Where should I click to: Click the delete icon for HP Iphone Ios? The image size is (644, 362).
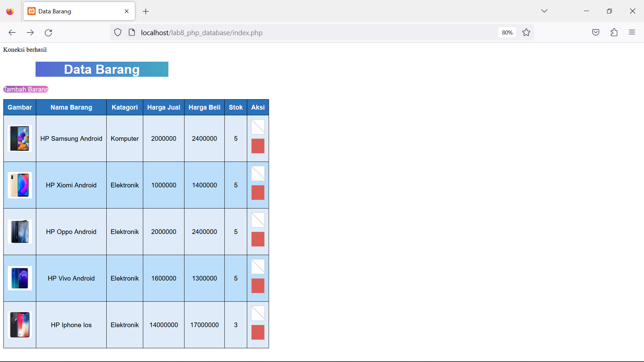pos(258,332)
